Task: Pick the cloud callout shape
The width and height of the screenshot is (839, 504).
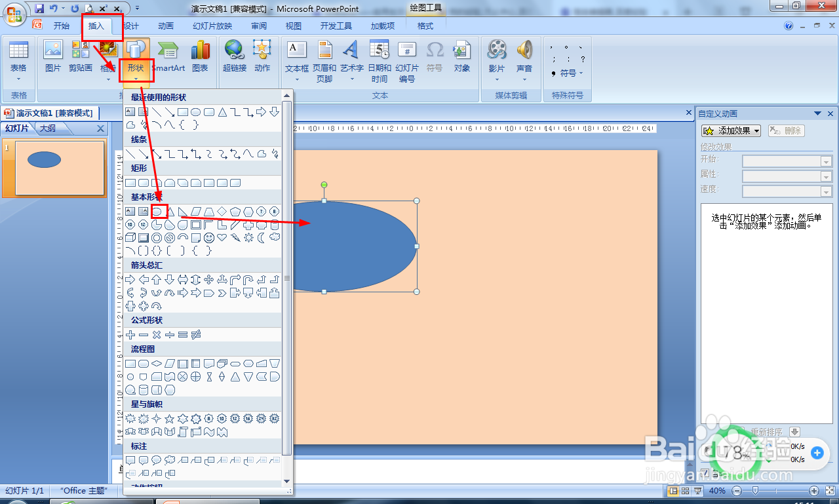Action: 170,460
